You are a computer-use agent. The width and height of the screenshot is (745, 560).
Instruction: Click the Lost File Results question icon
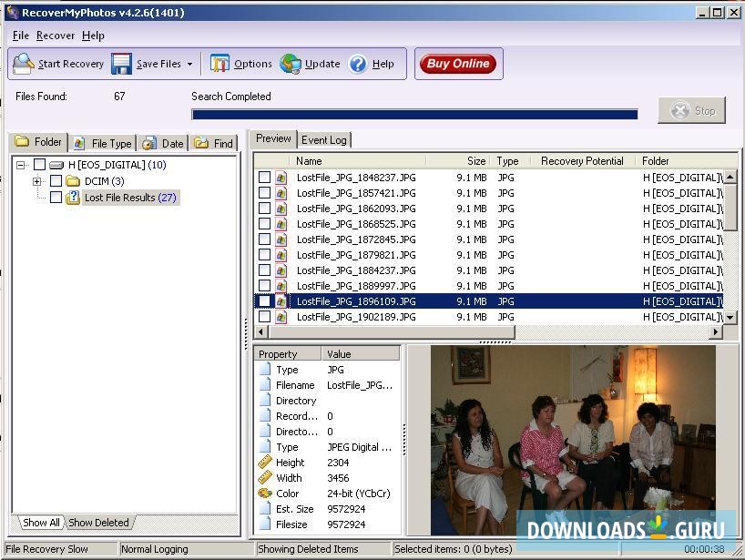tap(73, 198)
